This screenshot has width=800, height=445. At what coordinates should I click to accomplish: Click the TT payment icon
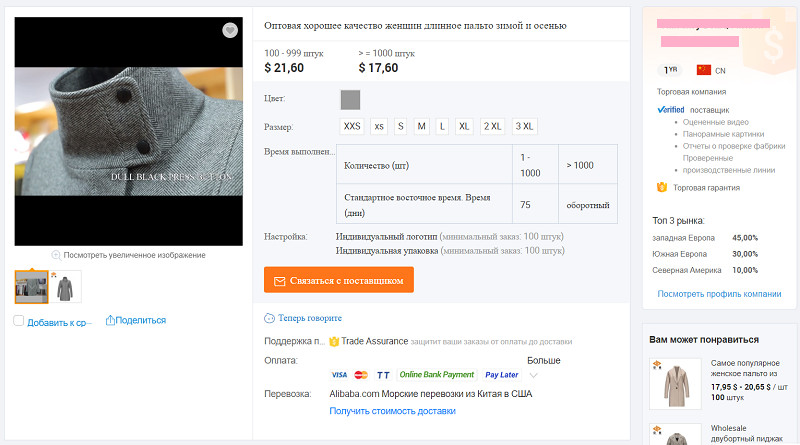[383, 375]
